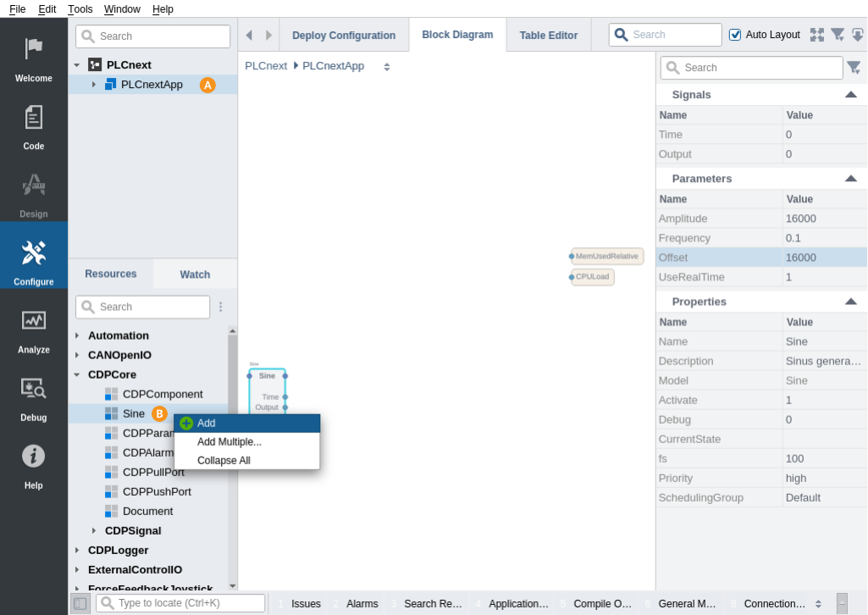Click the filter icon in block diagram toolbar
Image resolution: width=868 pixels, height=615 pixels.
837,35
